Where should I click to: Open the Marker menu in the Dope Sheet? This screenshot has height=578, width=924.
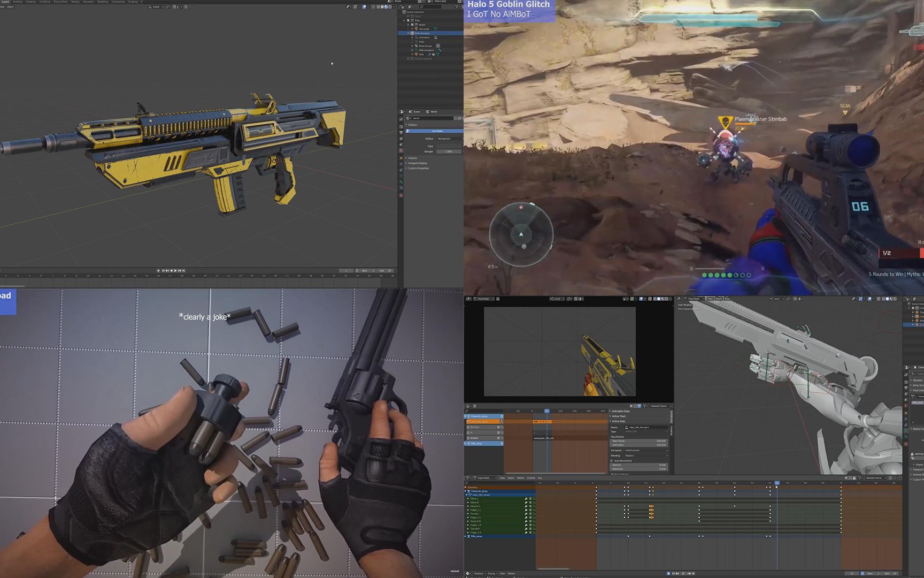pyautogui.click(x=521, y=478)
